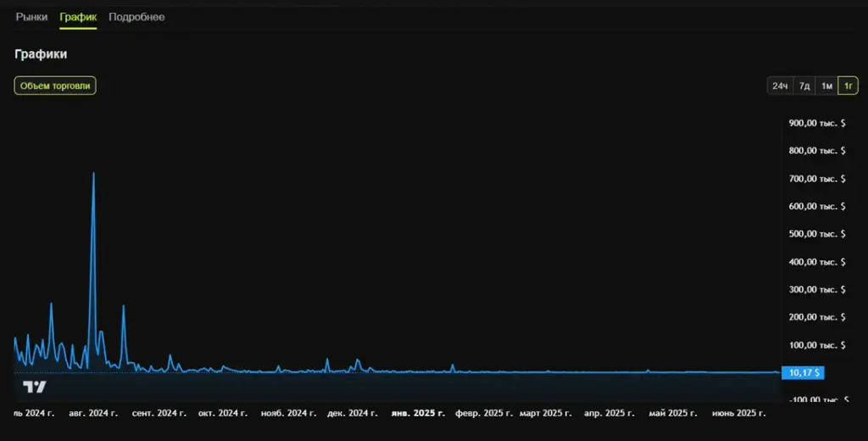Click the Графики section heading

(x=41, y=54)
